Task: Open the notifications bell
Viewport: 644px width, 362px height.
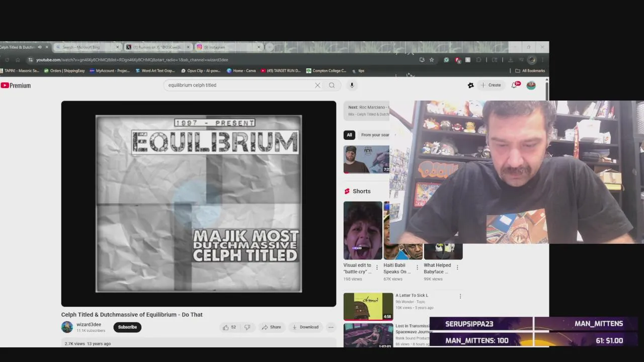Action: 514,85
